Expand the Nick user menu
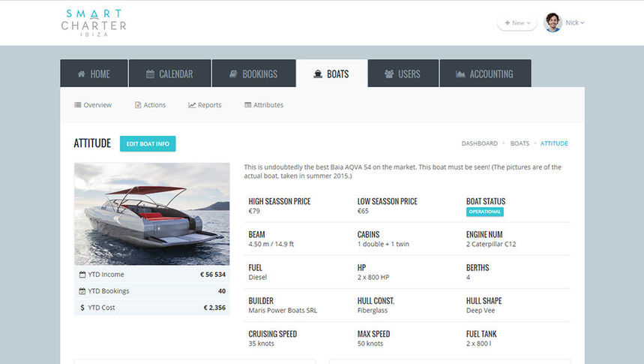 575,23
